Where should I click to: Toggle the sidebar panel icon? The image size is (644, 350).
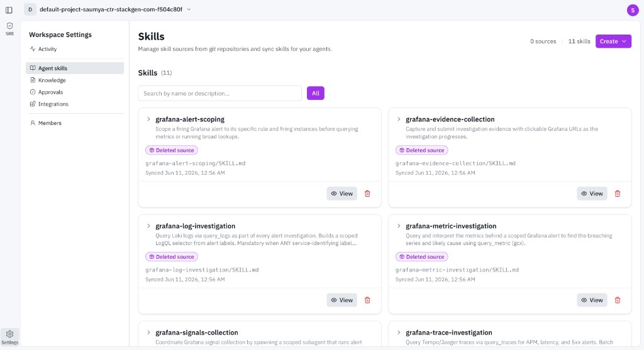(9, 10)
